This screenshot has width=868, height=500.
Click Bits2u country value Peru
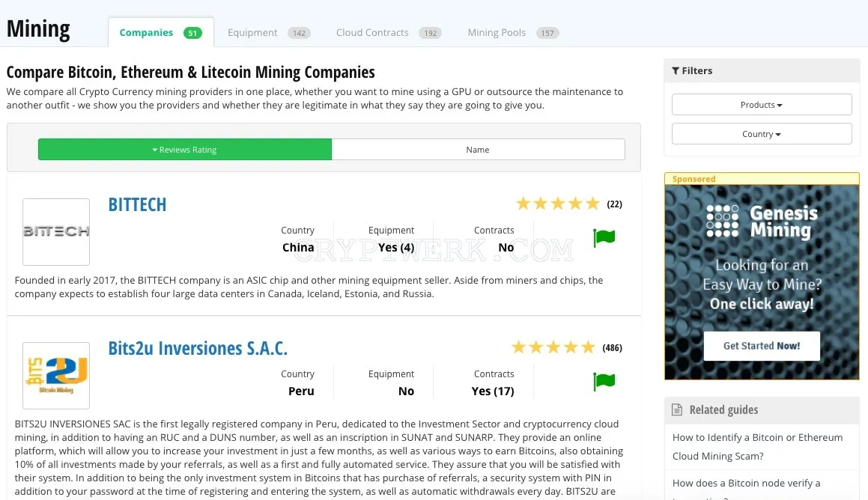click(301, 391)
